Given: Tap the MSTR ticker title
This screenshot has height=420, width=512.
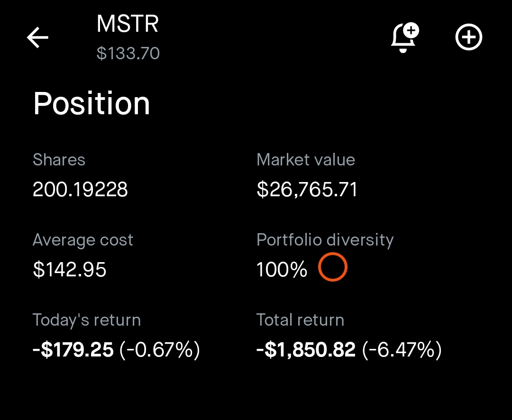Looking at the screenshot, I should [x=127, y=24].
